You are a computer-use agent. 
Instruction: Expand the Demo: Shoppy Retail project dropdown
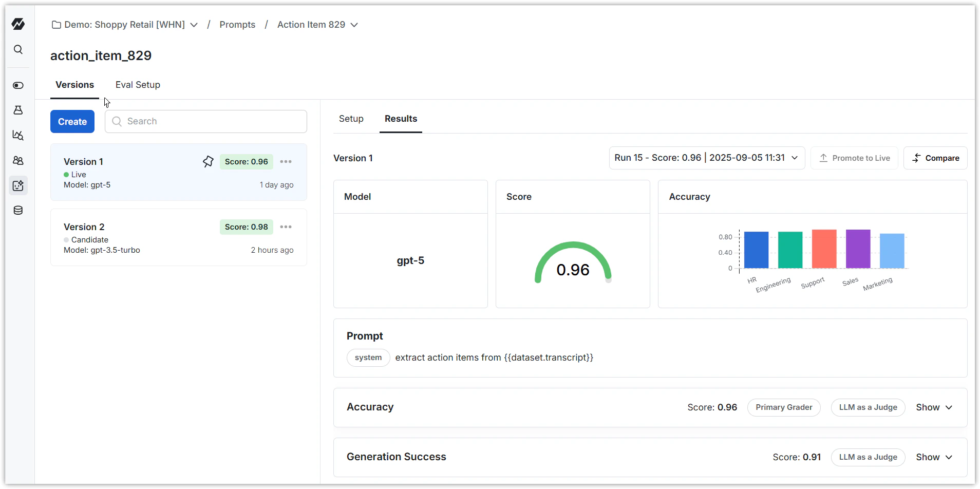tap(194, 25)
